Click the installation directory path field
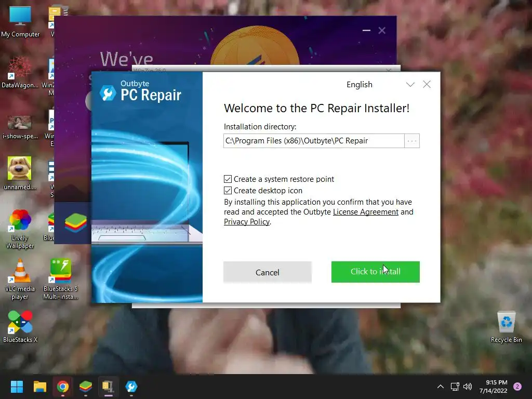Screen dimensions: 532x399 (x=314, y=141)
